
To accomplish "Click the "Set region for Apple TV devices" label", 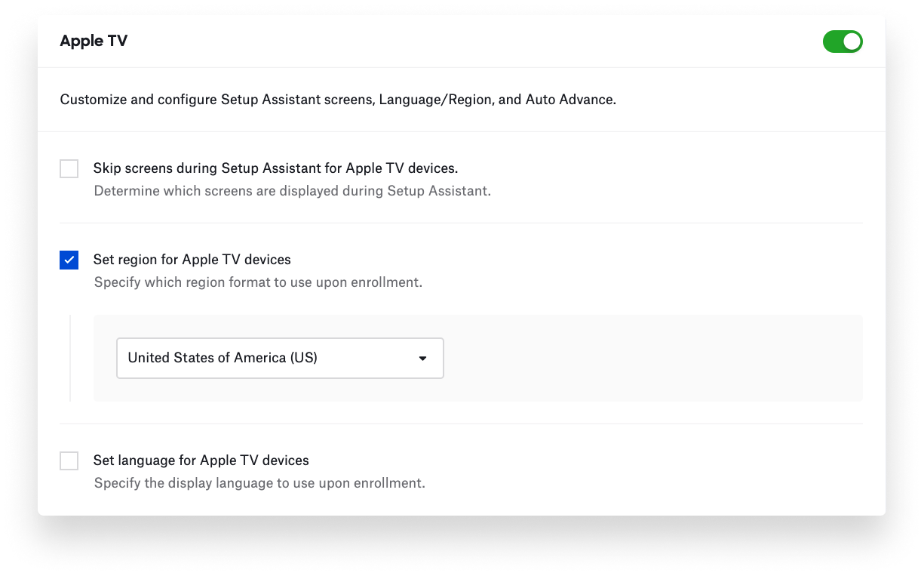I will [192, 260].
